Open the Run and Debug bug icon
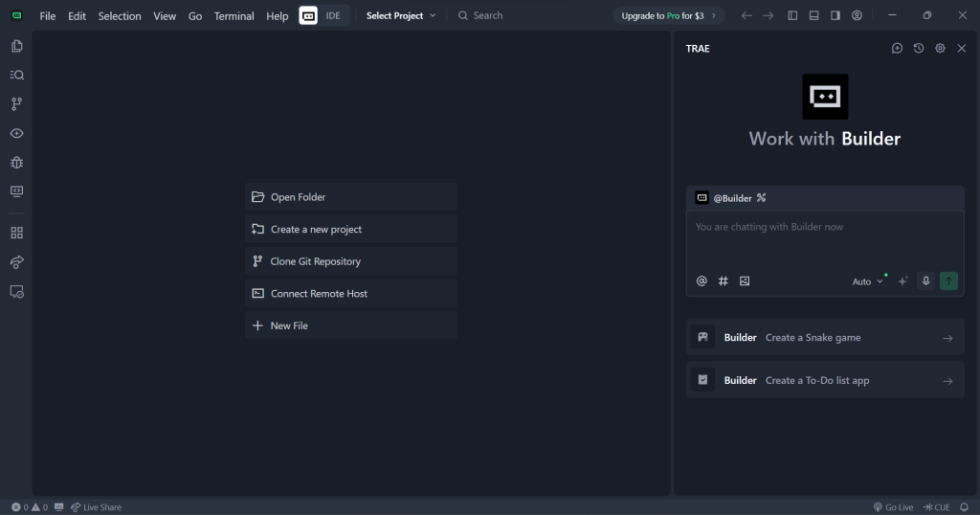This screenshot has width=980, height=515. pos(16,163)
